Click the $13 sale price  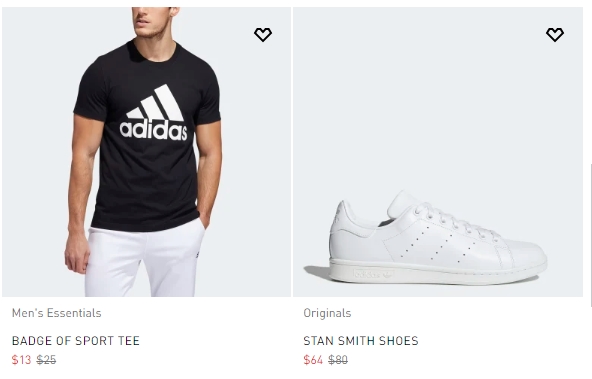pos(21,360)
